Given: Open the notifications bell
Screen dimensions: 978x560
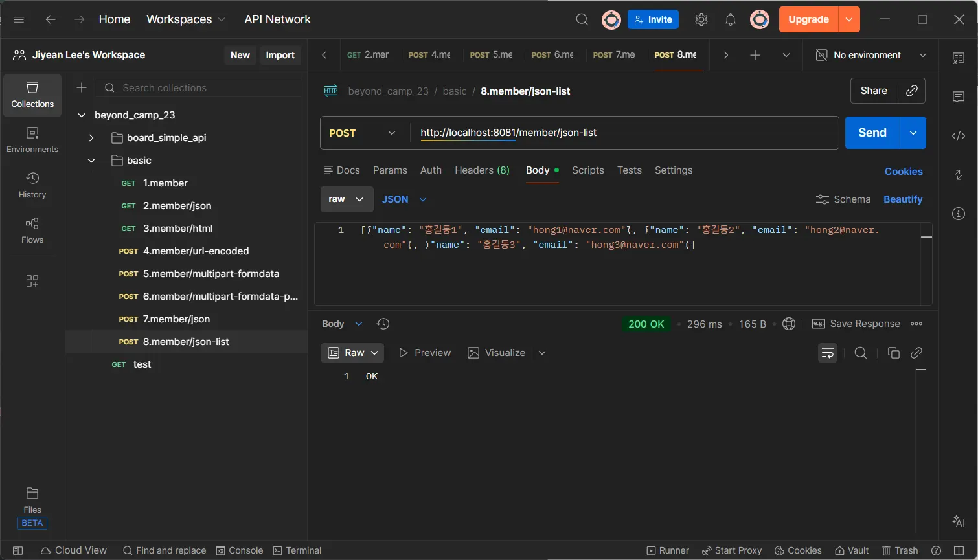Looking at the screenshot, I should [x=731, y=19].
